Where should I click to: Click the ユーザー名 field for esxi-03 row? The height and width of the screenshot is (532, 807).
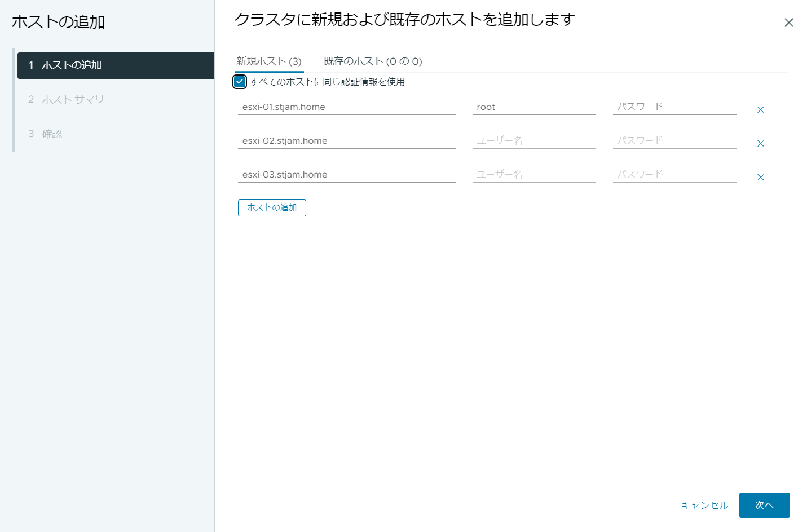point(534,175)
